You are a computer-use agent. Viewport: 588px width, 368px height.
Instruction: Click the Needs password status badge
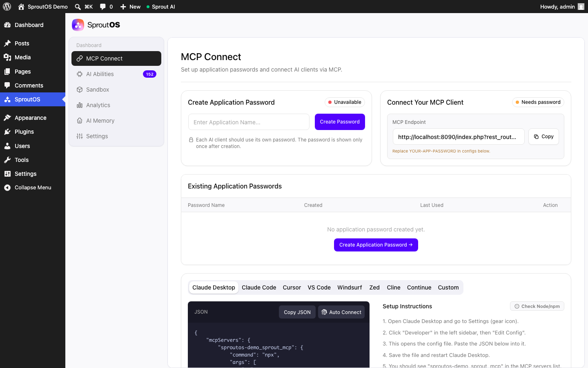click(x=538, y=102)
